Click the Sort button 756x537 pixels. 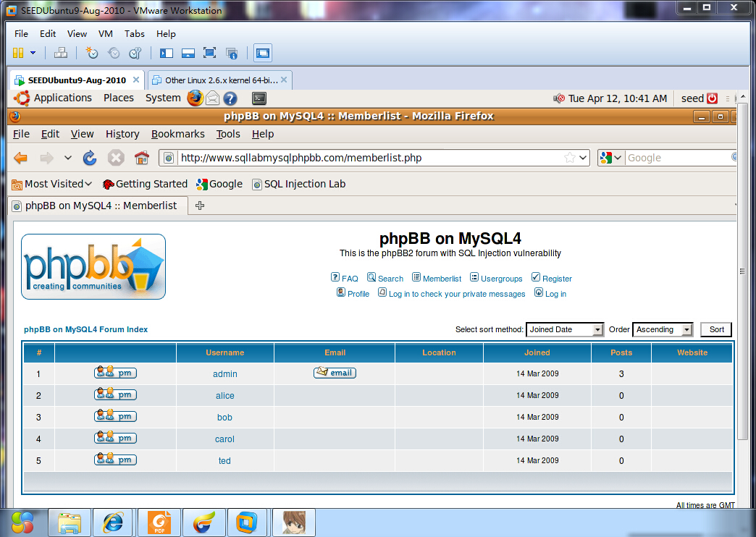(x=716, y=329)
